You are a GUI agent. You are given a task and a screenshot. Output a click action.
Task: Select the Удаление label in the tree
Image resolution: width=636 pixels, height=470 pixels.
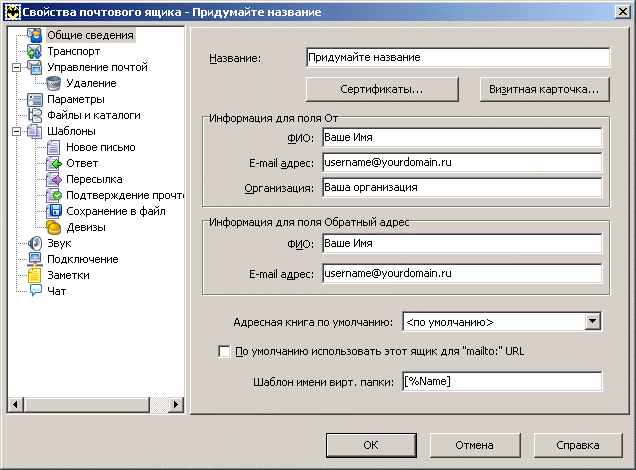pyautogui.click(x=91, y=84)
